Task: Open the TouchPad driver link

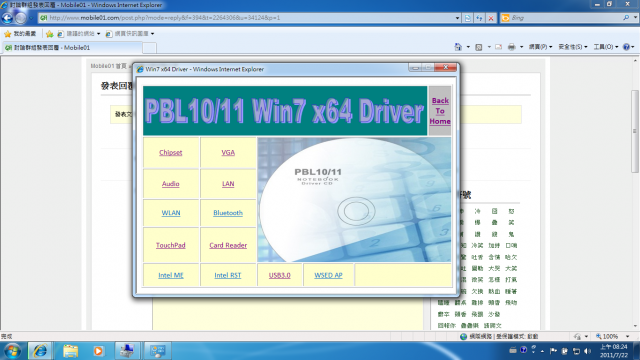Action: tap(171, 245)
